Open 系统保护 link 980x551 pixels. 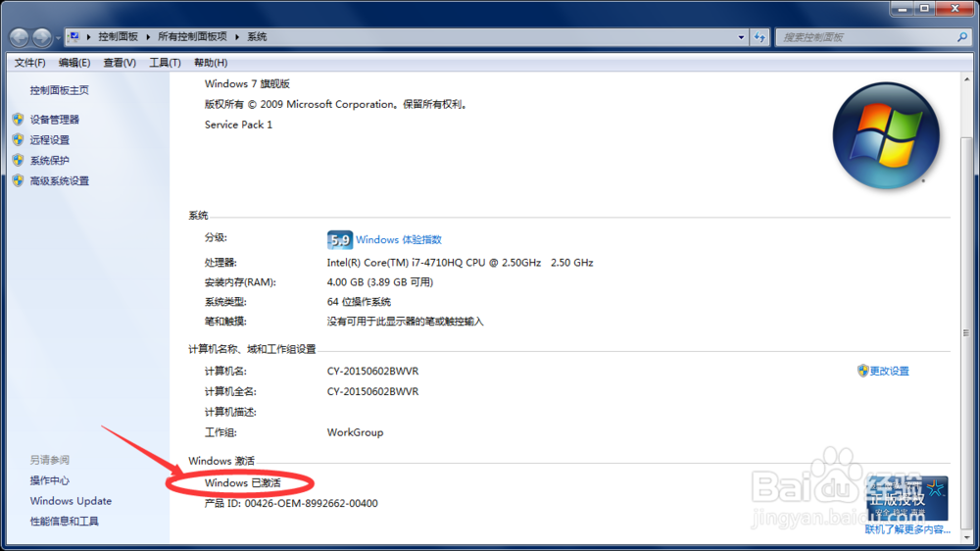(x=49, y=161)
